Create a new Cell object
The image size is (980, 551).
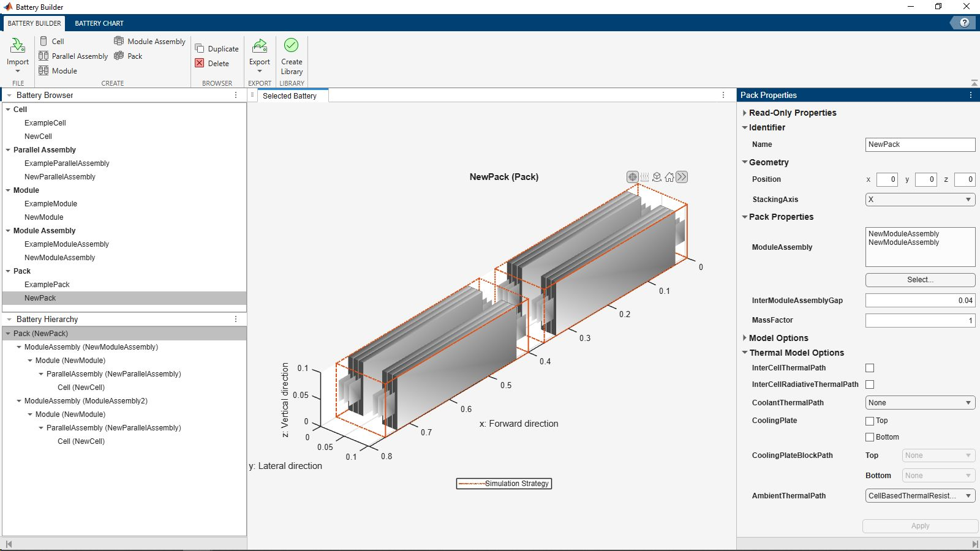click(x=52, y=42)
